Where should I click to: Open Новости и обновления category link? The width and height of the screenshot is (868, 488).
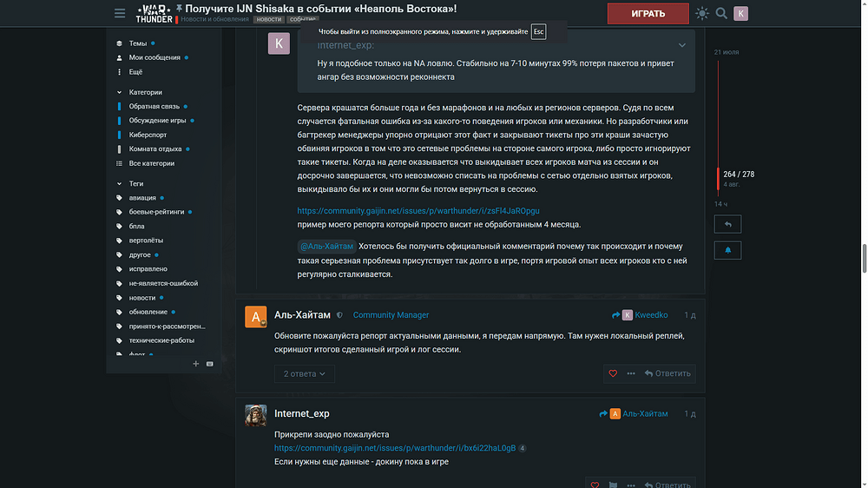point(214,19)
